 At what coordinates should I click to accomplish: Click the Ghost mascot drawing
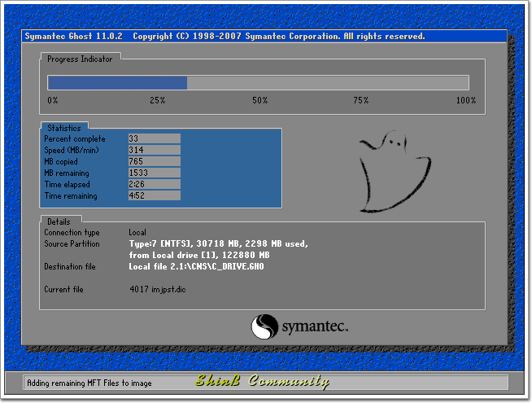pyautogui.click(x=395, y=172)
